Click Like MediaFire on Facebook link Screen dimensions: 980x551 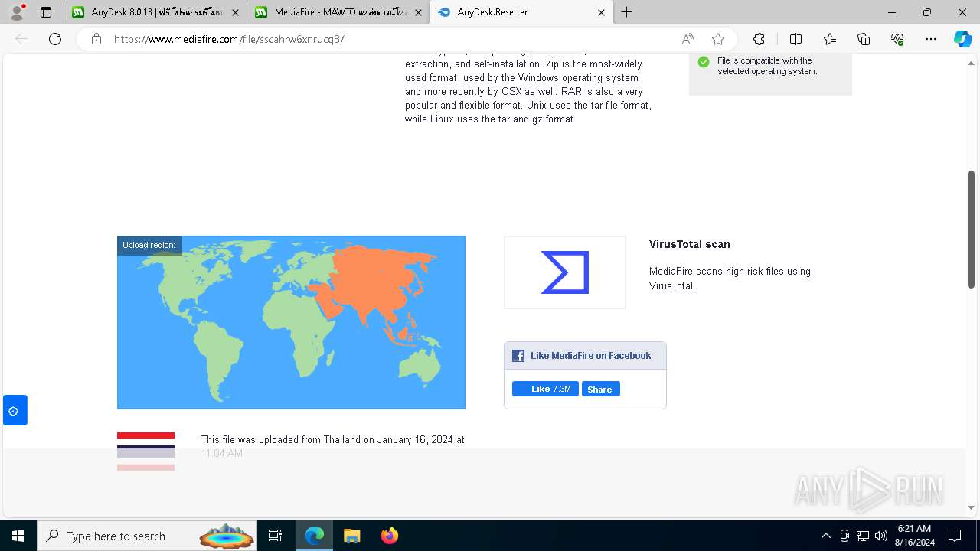(x=590, y=356)
